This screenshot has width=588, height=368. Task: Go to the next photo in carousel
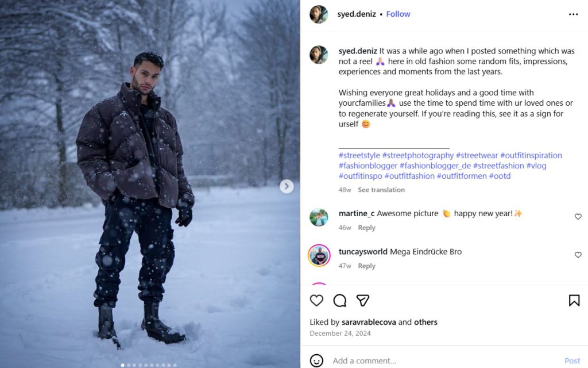coord(287,186)
